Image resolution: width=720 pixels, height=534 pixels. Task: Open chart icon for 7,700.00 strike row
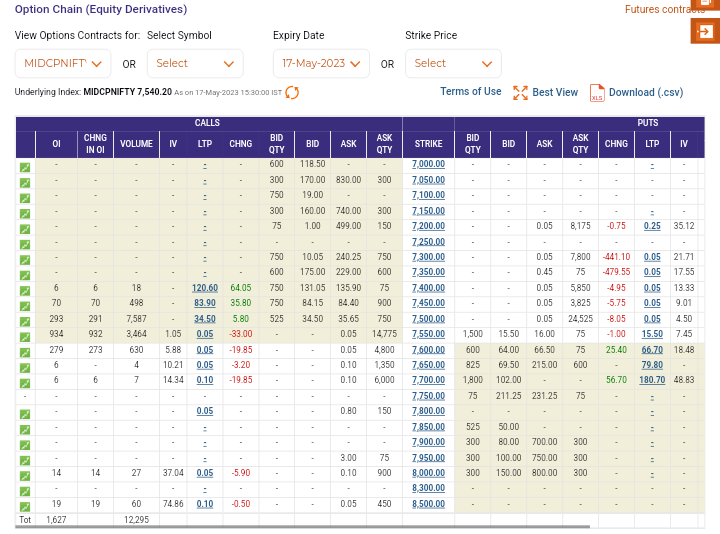(25, 383)
